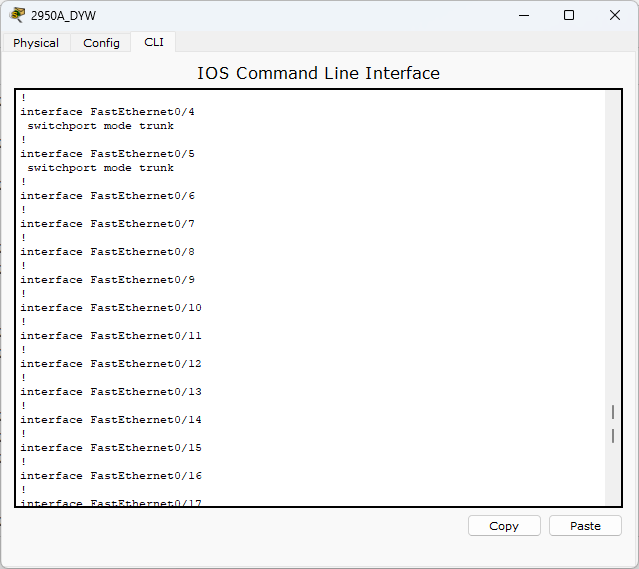639x569 pixels.
Task: Click the line 'interface FastEthernet0/12'
Action: click(x=111, y=364)
